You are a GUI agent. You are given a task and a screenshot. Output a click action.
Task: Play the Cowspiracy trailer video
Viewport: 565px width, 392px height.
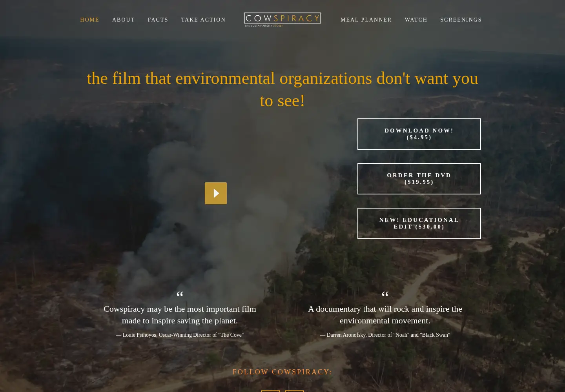click(x=216, y=193)
